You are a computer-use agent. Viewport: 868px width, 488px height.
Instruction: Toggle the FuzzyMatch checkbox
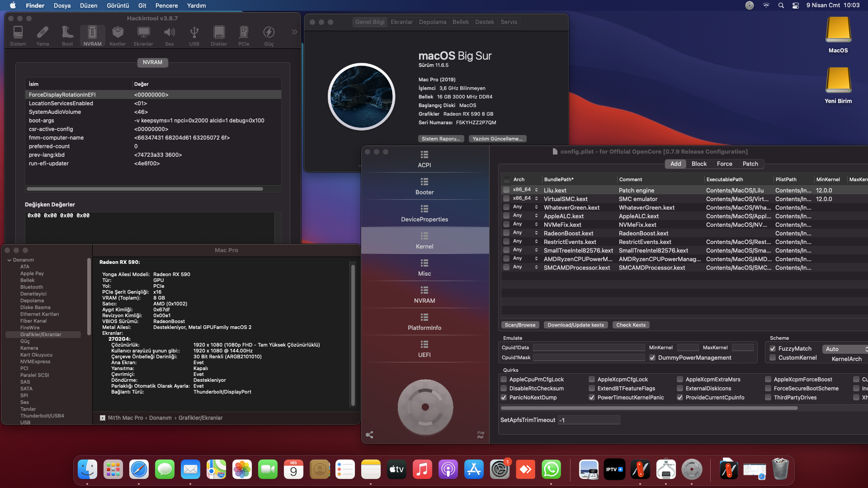tap(773, 348)
